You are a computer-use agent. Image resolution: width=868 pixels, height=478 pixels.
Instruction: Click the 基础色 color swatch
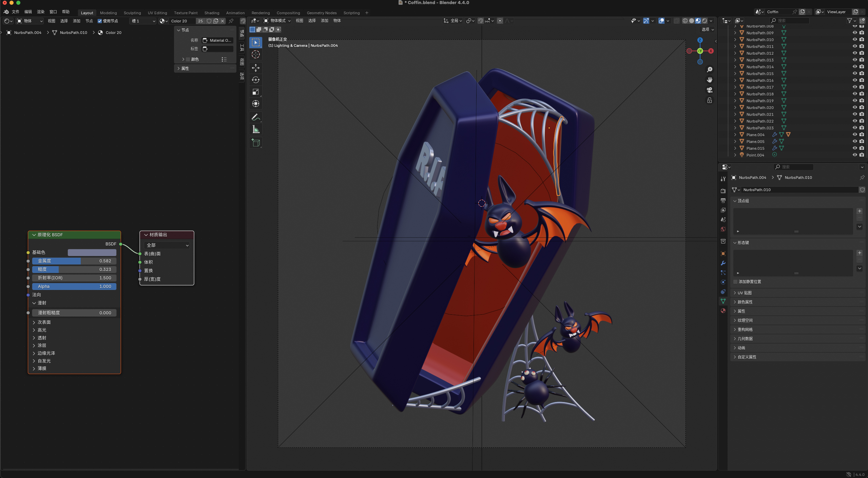pos(92,253)
